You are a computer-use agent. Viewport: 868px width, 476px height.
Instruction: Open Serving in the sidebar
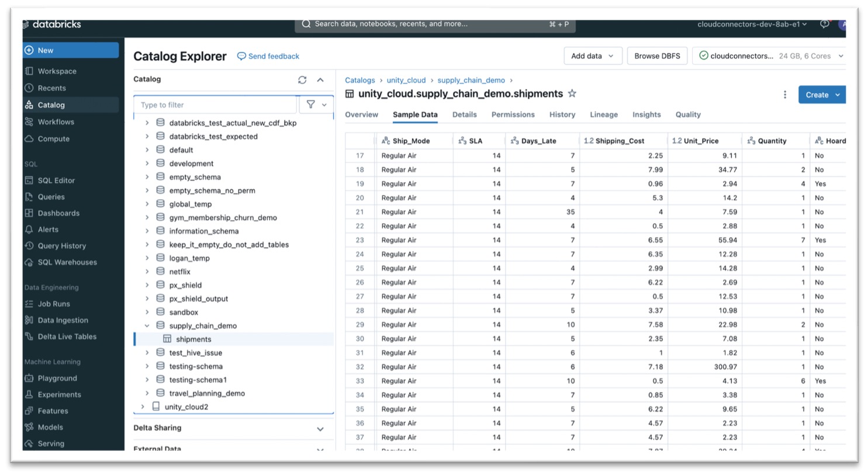coord(51,444)
